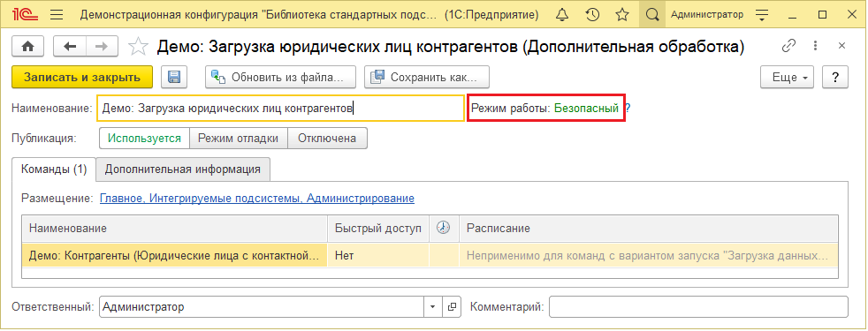Open the history clock icon
Viewport: 868px width, 331px height.
(592, 15)
